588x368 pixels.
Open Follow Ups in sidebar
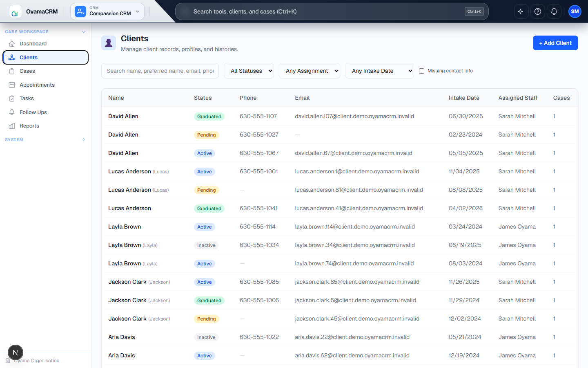click(x=46, y=112)
